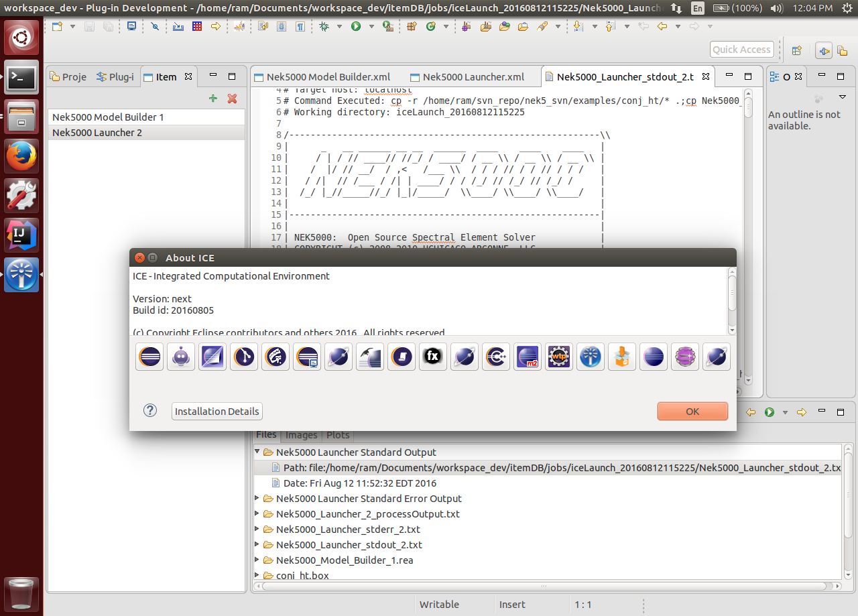Click the Open Terminal monitor icon in toolbar

click(131, 26)
